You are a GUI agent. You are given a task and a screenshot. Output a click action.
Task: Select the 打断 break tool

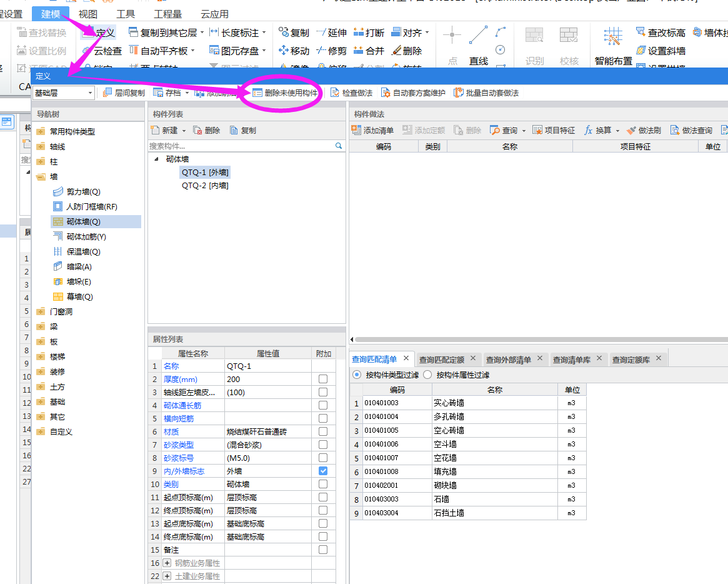tap(369, 33)
